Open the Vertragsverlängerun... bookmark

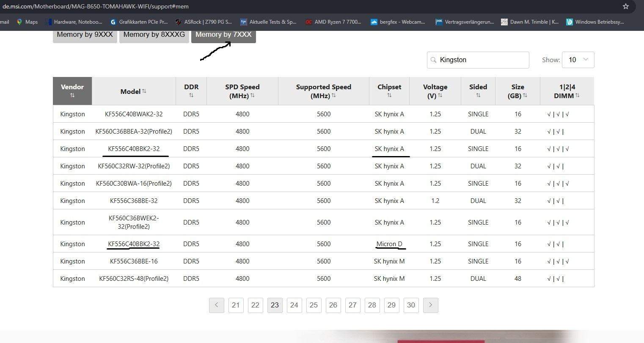(465, 22)
